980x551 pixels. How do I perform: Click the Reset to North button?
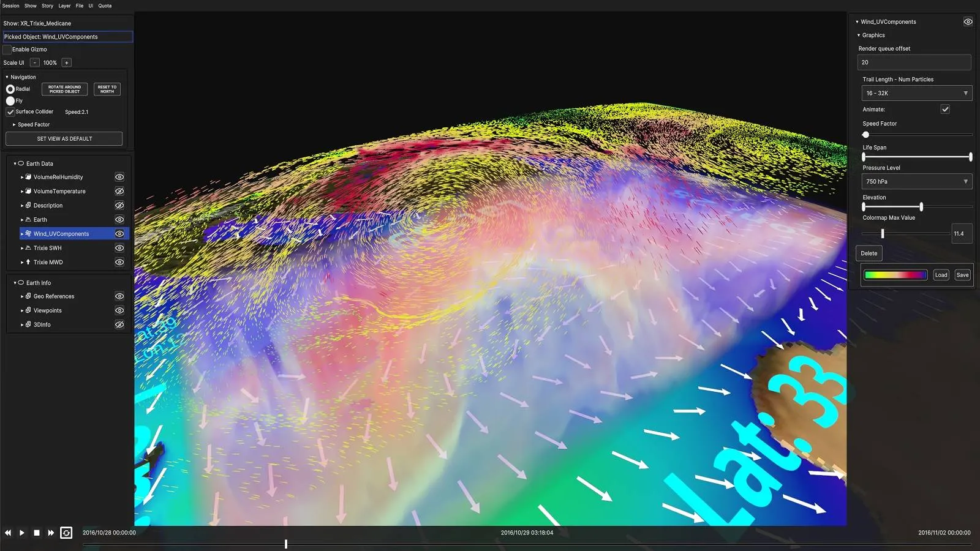pyautogui.click(x=107, y=89)
